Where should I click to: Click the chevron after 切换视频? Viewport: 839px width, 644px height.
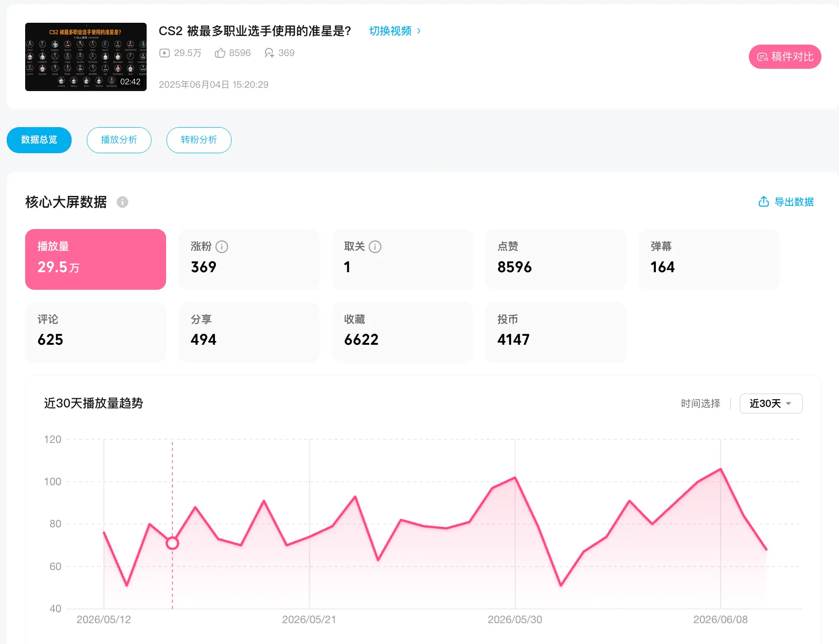(x=419, y=31)
